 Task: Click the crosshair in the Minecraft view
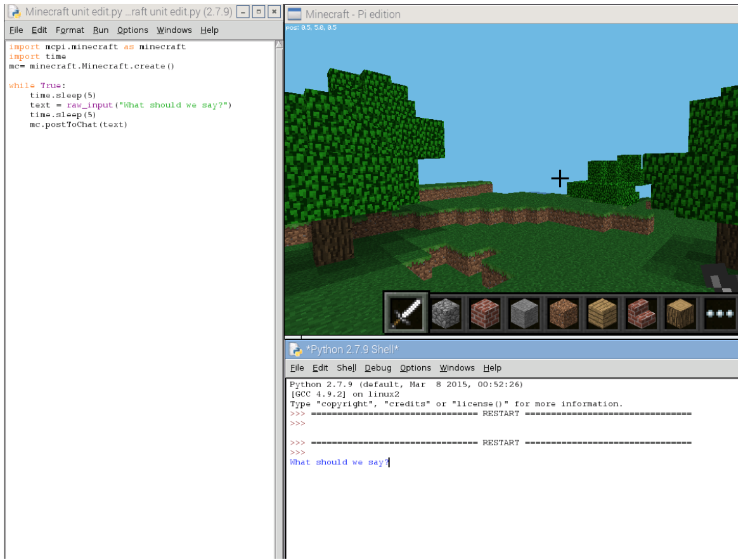coord(560,179)
